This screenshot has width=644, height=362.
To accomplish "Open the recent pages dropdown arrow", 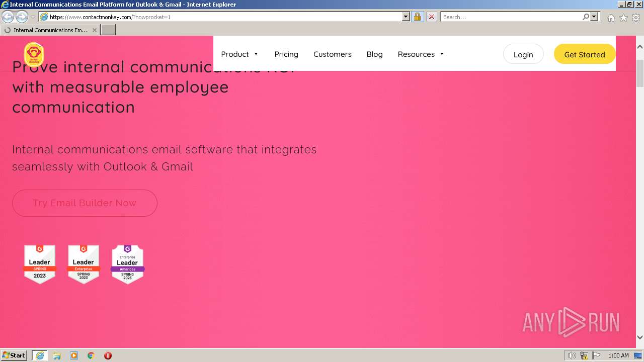I will pos(33,17).
